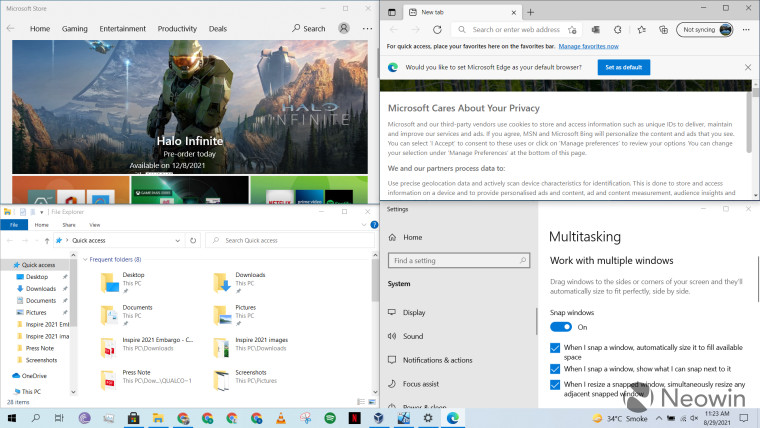760x428 pixels.
Task: Open the Microsoft Store three-dot more menu
Action: 367,29
